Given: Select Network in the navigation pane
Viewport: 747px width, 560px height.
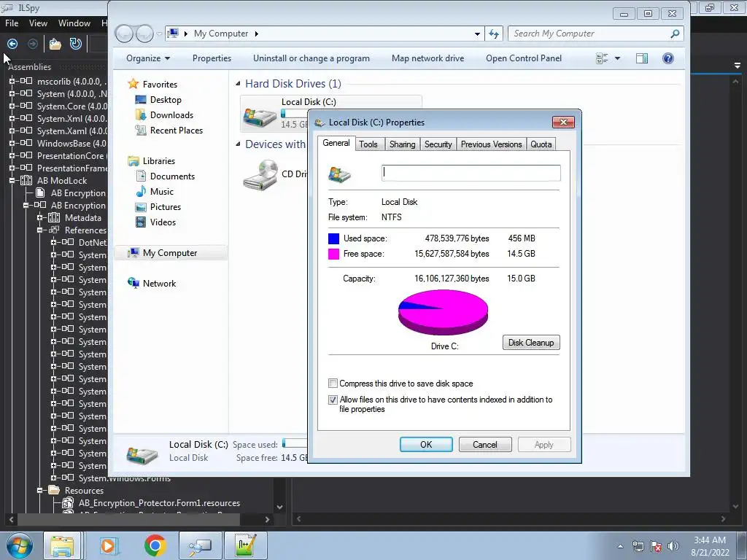Looking at the screenshot, I should (x=159, y=284).
